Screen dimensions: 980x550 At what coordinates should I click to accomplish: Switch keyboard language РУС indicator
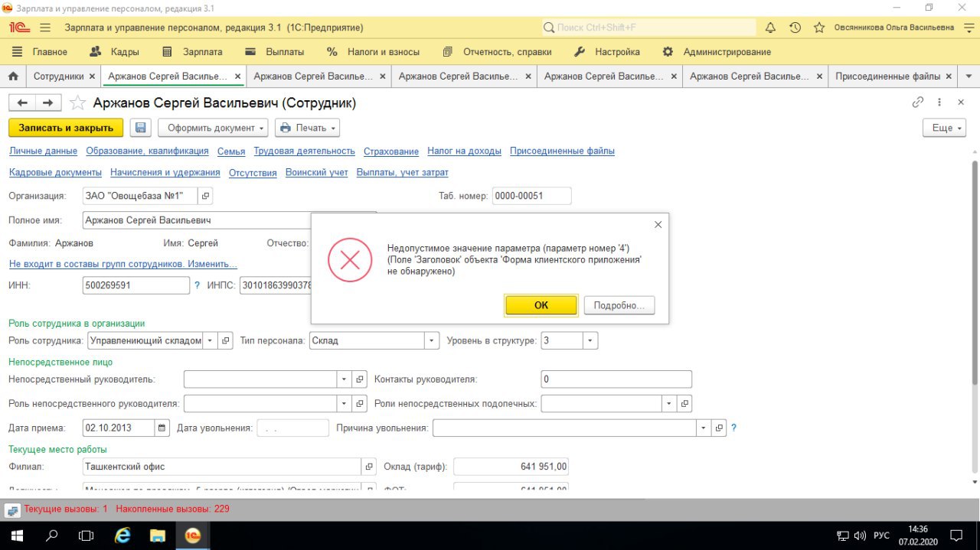coord(882,536)
